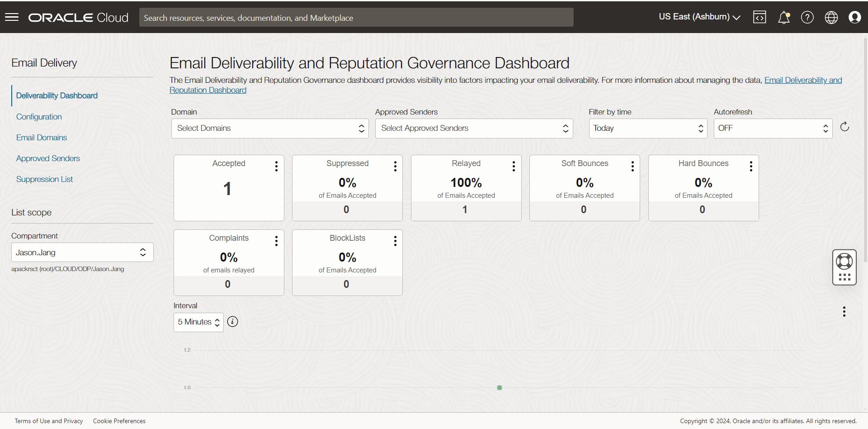868x429 pixels.
Task: Open the Cloud Shell developer tools icon
Action: point(759,17)
